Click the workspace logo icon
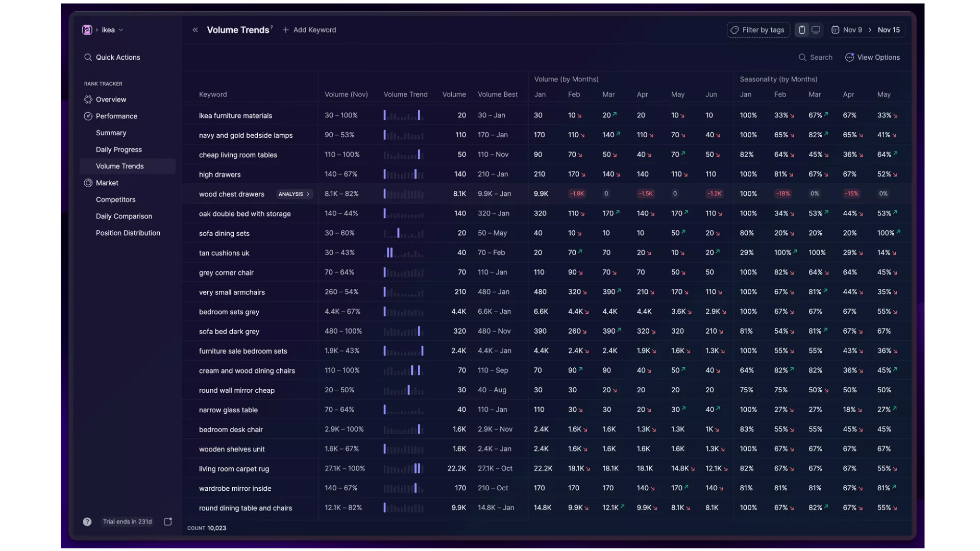 (87, 30)
